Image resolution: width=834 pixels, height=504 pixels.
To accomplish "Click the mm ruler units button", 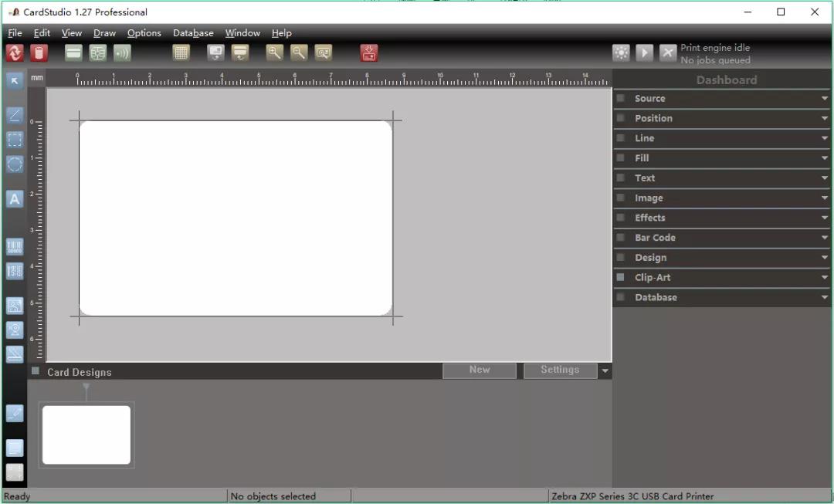I will [x=37, y=78].
